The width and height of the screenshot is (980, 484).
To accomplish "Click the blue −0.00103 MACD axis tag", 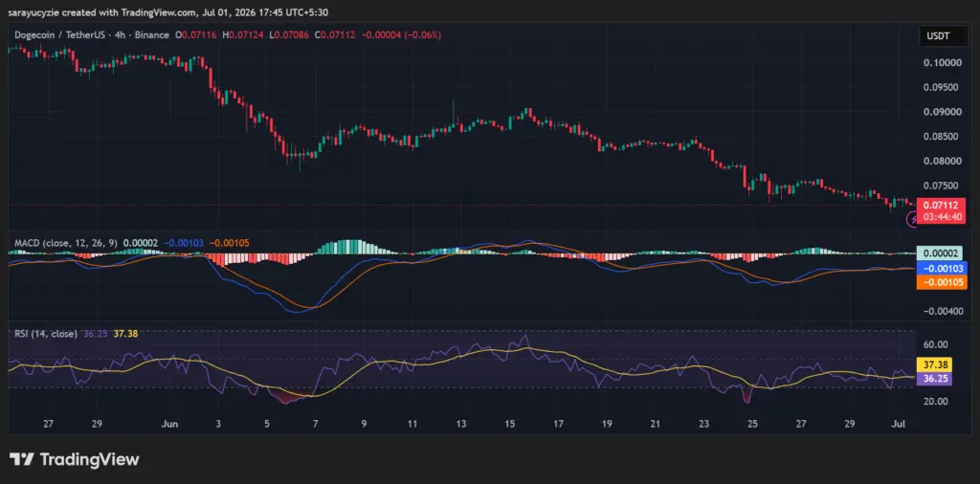I will [x=942, y=269].
